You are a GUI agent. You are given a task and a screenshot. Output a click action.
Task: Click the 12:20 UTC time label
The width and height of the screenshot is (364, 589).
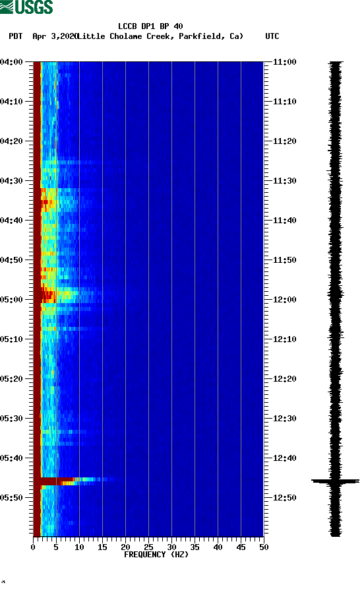pyautogui.click(x=284, y=378)
